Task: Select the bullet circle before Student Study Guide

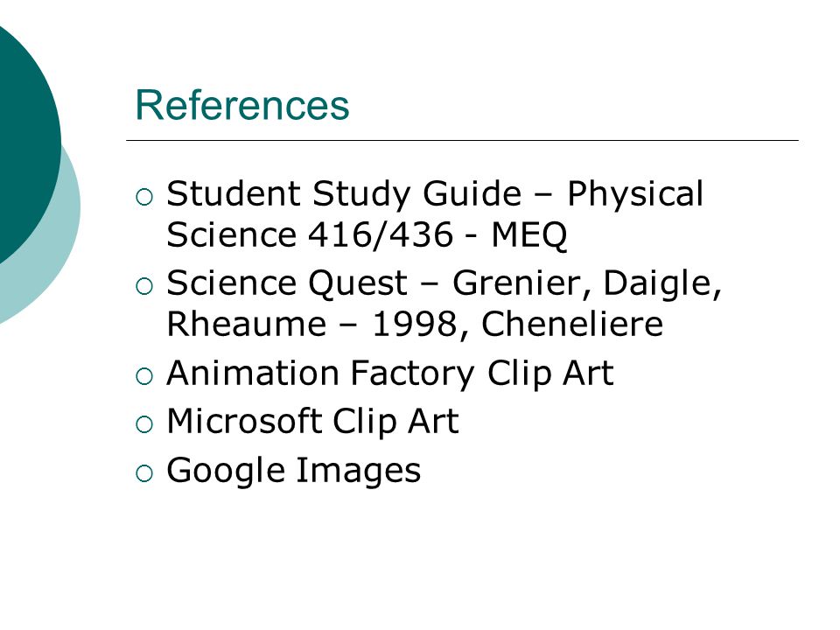Action: (144, 197)
